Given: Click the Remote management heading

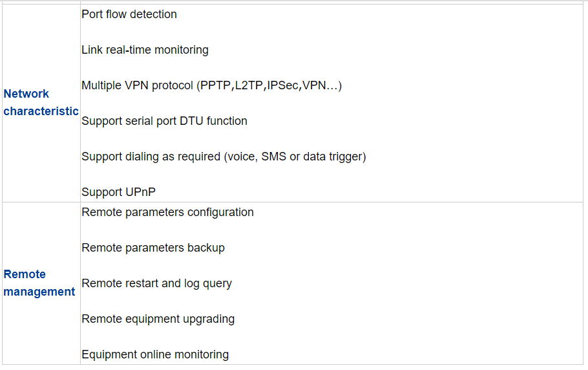Looking at the screenshot, I should click(x=39, y=283).
